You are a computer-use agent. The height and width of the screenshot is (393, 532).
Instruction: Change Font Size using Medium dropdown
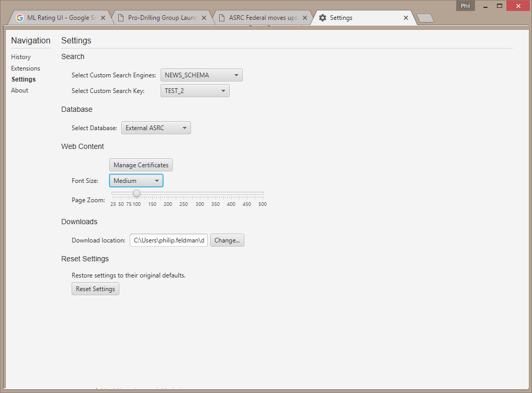[136, 181]
